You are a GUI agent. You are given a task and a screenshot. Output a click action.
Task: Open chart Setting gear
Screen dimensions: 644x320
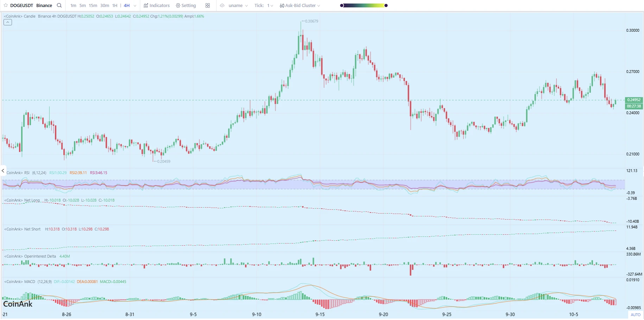(x=186, y=6)
